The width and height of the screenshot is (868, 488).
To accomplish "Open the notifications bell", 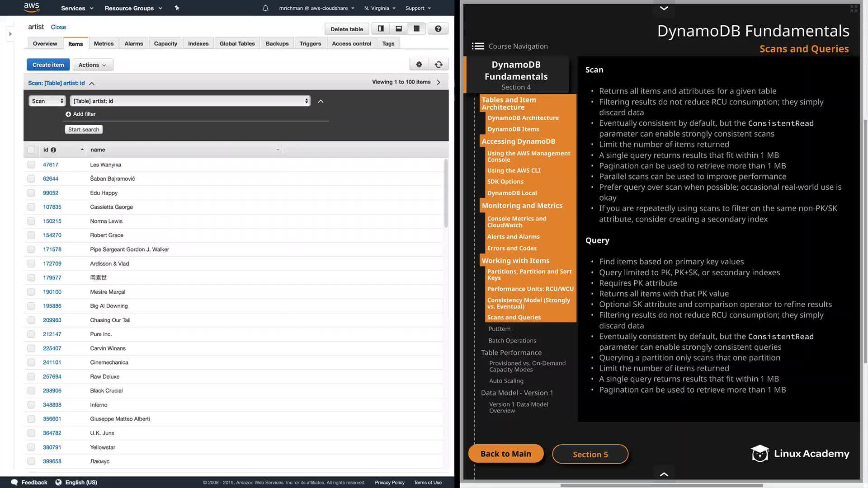I will coord(265,8).
